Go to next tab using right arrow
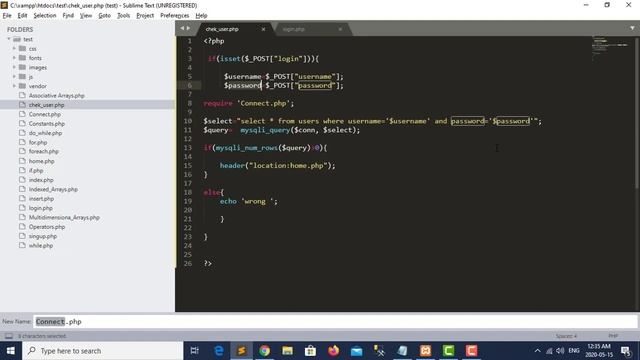The width and height of the screenshot is (640, 360). 188,28
